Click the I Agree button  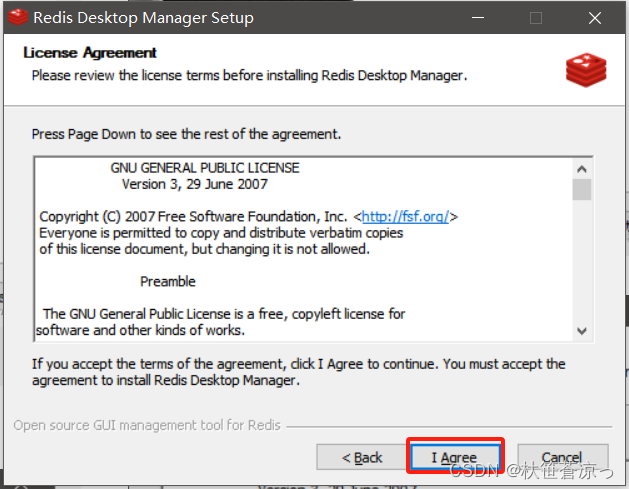455,457
